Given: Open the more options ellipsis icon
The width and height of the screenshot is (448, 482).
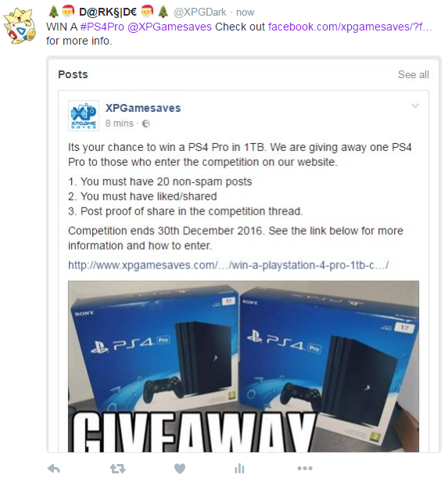Looking at the screenshot, I should 305,468.
